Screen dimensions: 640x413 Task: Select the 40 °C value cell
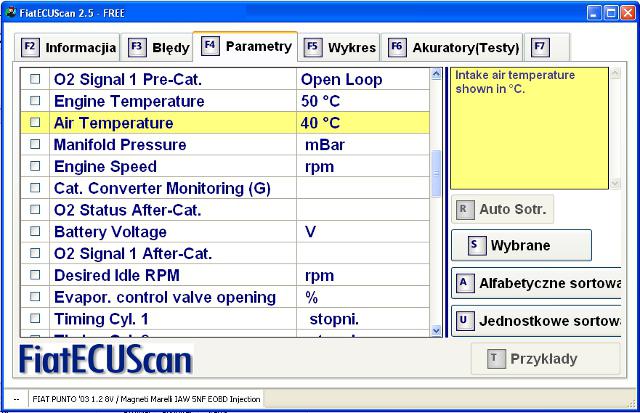click(363, 122)
